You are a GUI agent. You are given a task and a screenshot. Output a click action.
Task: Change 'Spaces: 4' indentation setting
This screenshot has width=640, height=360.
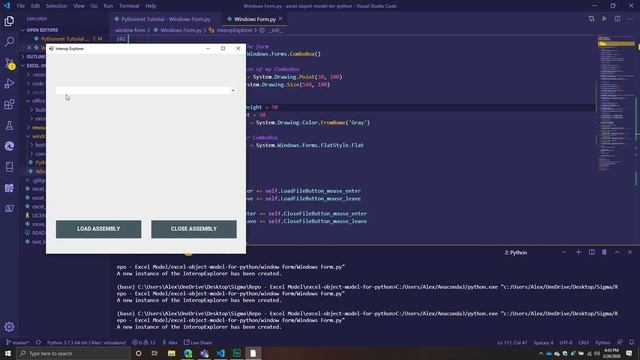click(x=543, y=342)
